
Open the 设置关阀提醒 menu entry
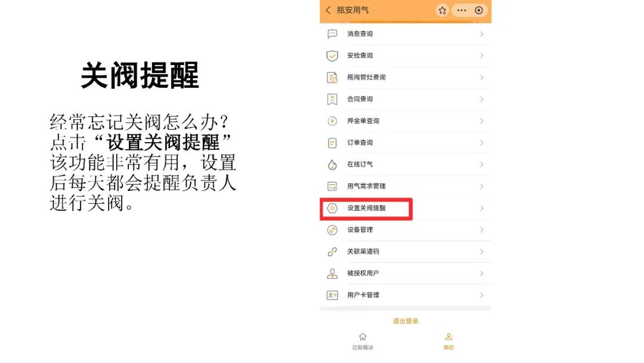tap(405, 208)
